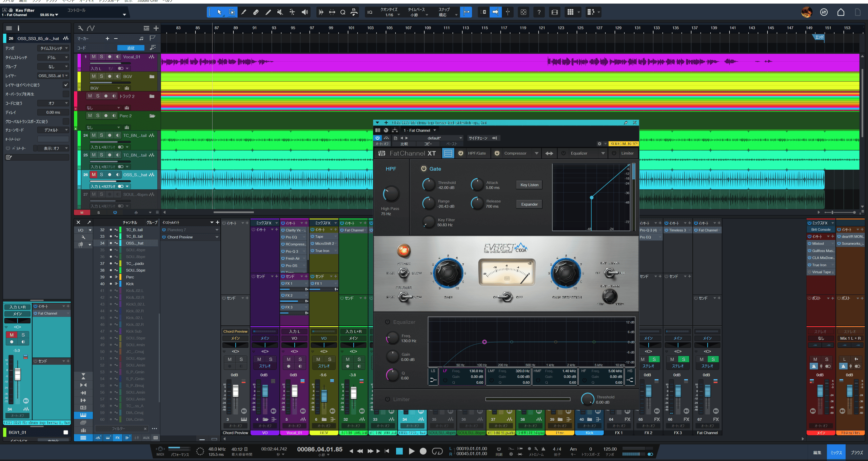The image size is (868, 461).
Task: Select the Split (knife) tool
Action: (244, 12)
